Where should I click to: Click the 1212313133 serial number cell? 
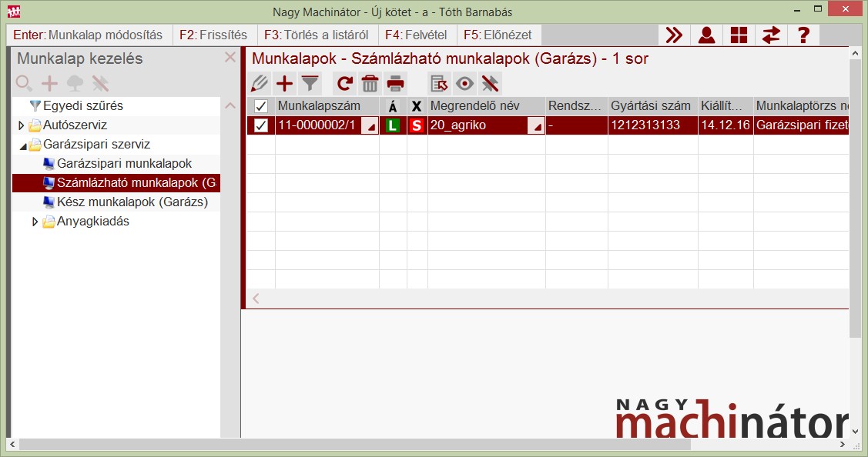tap(652, 125)
